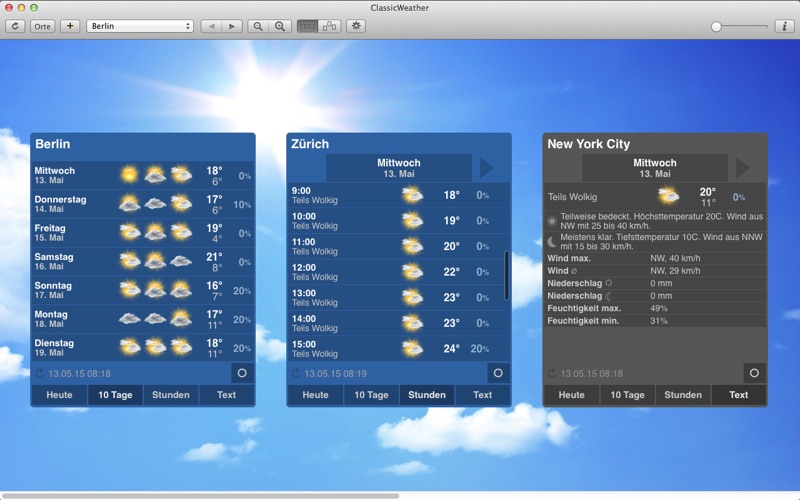
Task: Switch to the row layout view toggle
Action: tap(308, 26)
